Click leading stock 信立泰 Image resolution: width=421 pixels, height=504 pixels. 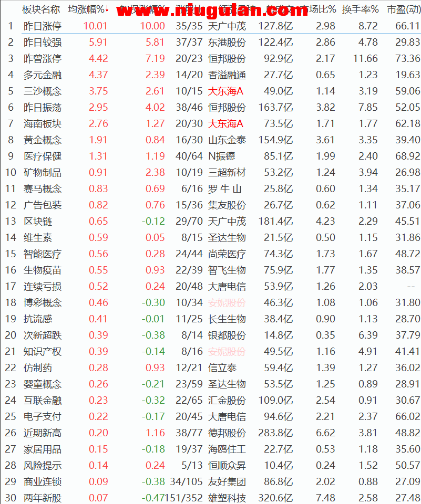222,367
